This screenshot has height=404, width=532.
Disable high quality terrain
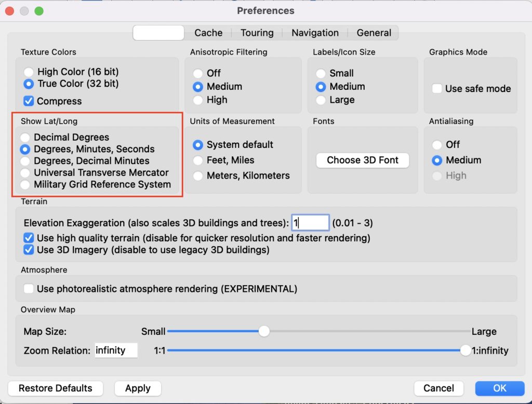click(x=29, y=238)
